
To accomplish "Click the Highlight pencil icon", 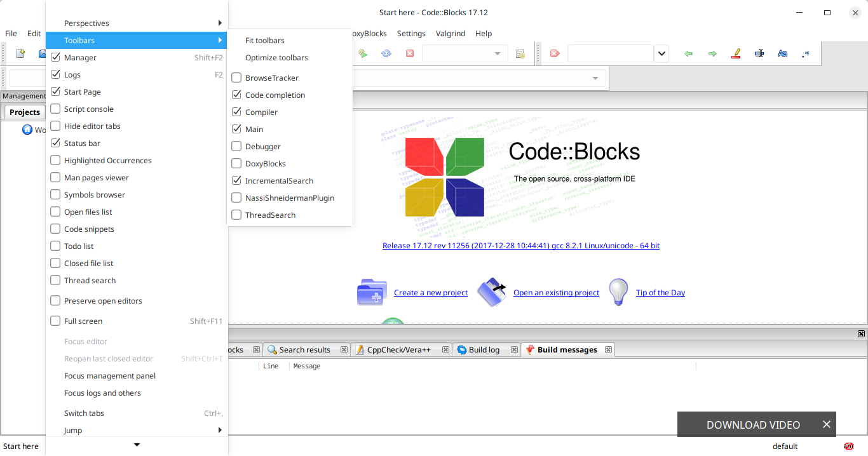I will point(736,53).
